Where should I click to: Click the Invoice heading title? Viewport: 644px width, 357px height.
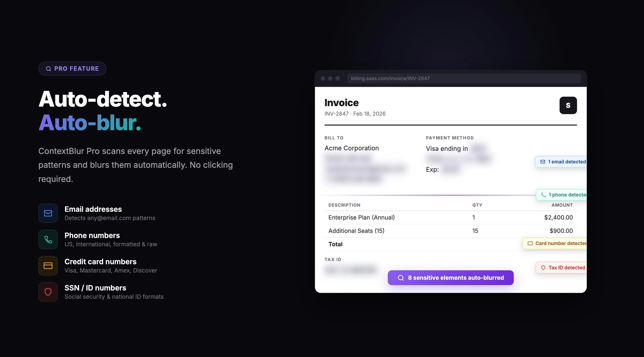click(x=341, y=103)
